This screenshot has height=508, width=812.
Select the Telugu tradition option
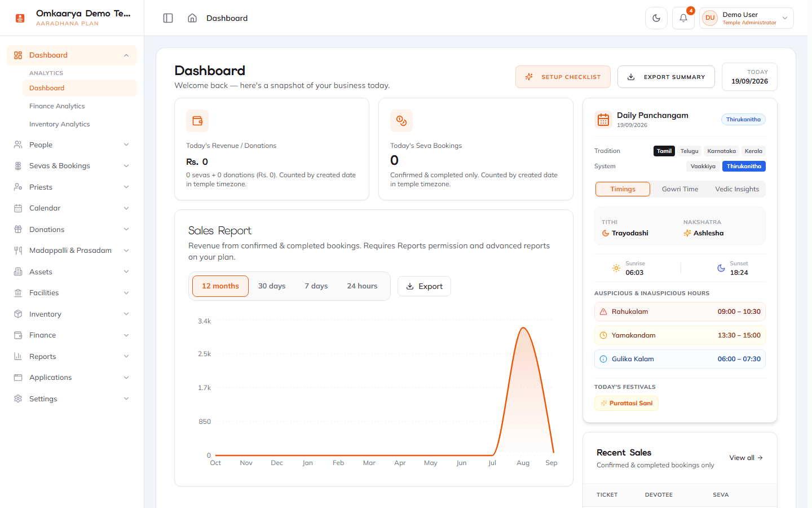tap(689, 151)
